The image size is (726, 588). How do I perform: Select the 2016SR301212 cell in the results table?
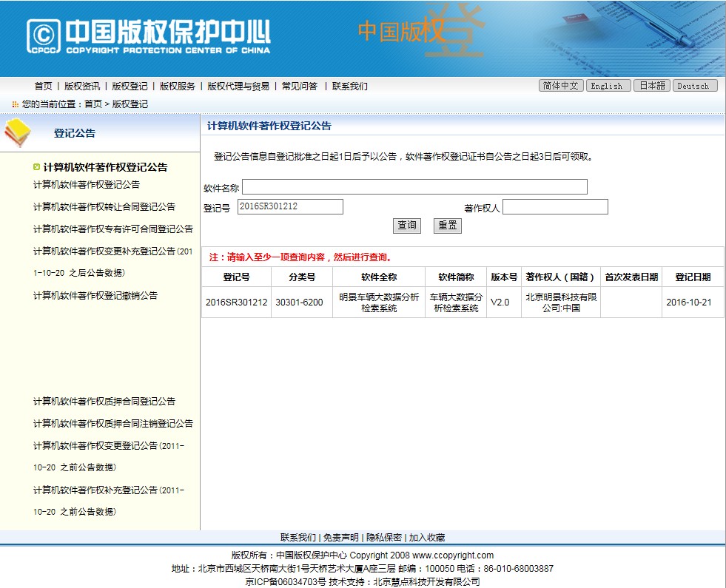pos(237,303)
